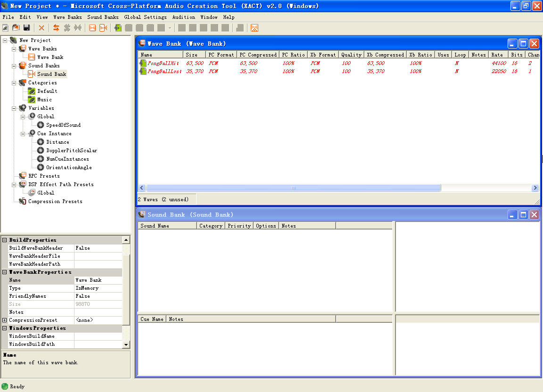Click the property grid scroll down arrow
This screenshot has width=543, height=392.
[x=126, y=344]
